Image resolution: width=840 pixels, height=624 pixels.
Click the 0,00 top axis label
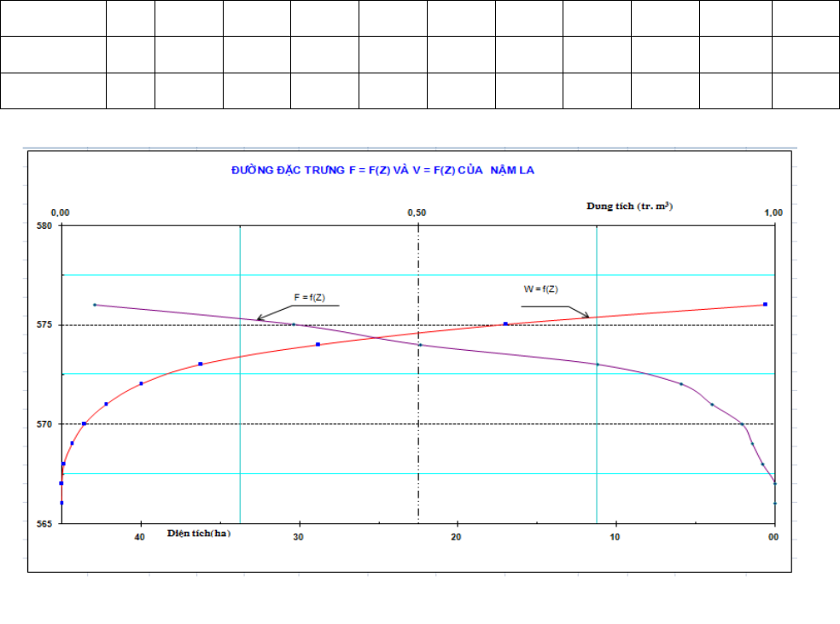(x=60, y=213)
